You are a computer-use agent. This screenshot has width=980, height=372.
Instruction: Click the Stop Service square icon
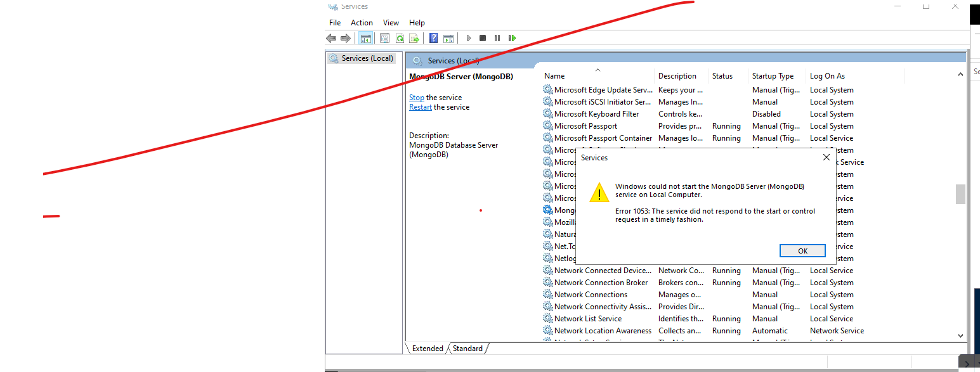pyautogui.click(x=483, y=38)
